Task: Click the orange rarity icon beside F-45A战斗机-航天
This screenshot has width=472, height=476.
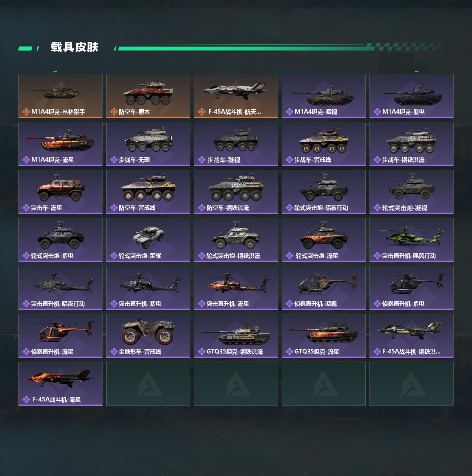Action: click(202, 112)
